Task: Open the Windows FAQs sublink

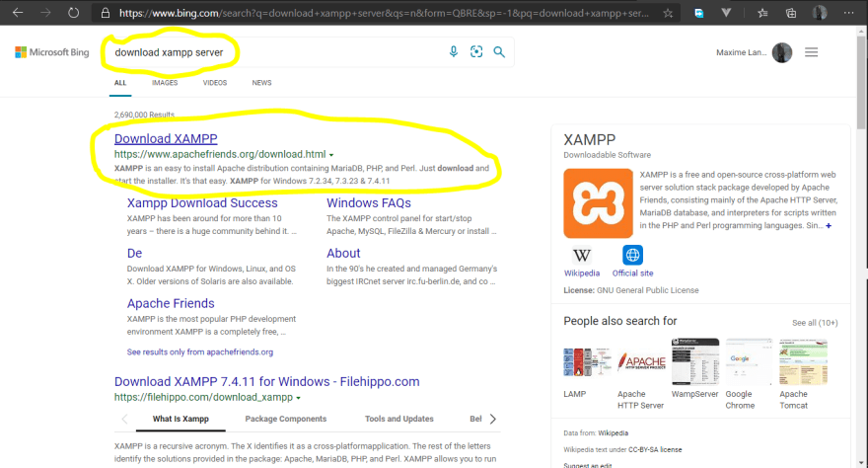Action: [x=369, y=202]
